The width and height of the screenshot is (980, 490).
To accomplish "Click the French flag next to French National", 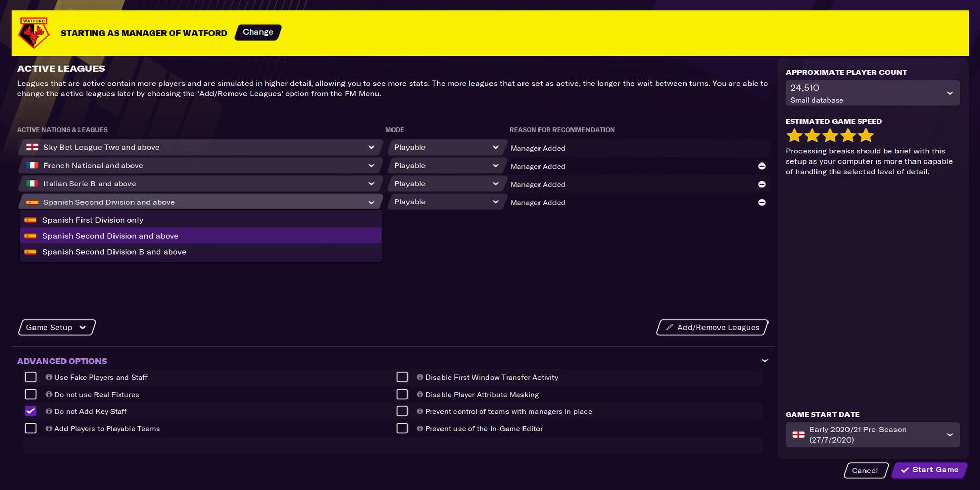I will tap(31, 165).
